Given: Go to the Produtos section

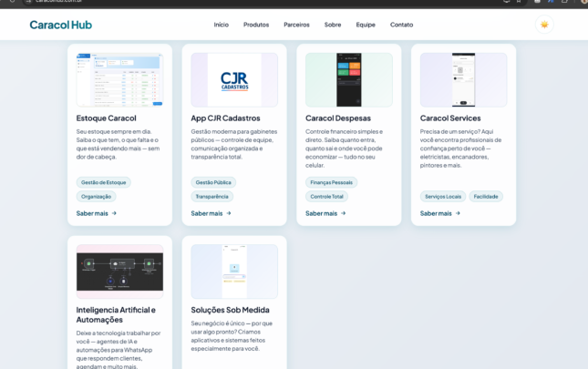Looking at the screenshot, I should [x=256, y=25].
